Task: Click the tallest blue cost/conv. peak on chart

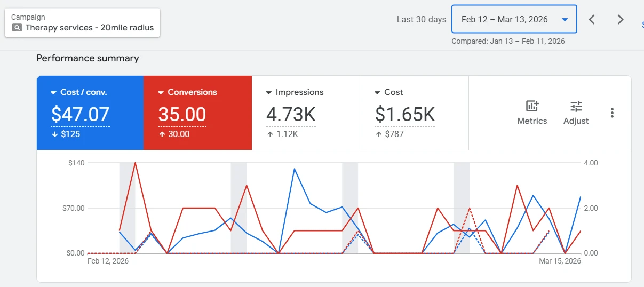Action: click(x=295, y=169)
